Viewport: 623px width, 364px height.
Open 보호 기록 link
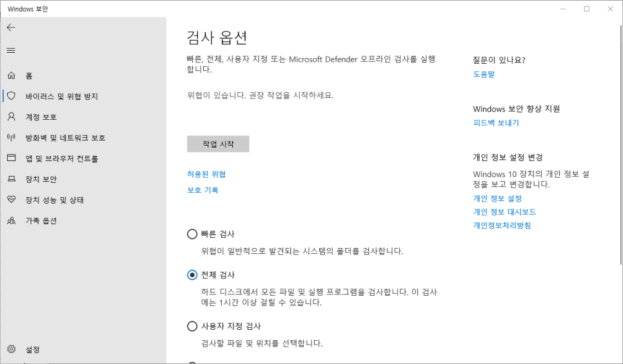(x=203, y=190)
